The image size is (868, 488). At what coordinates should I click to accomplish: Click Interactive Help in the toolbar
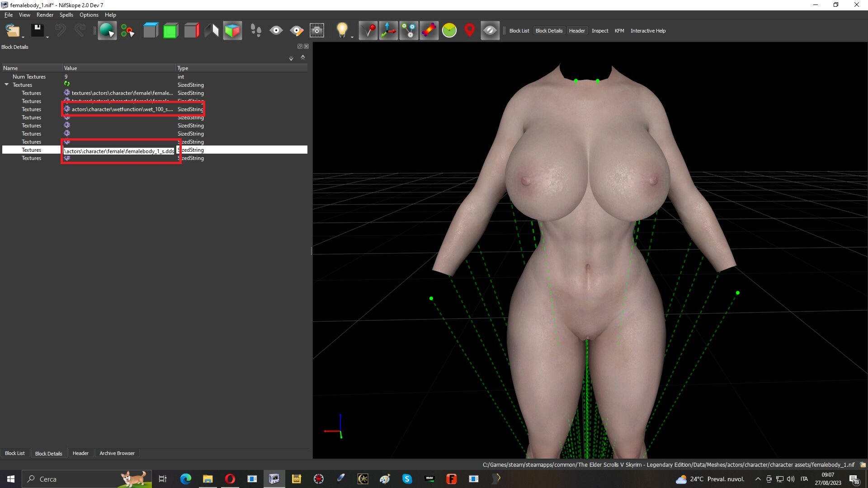tap(648, 31)
